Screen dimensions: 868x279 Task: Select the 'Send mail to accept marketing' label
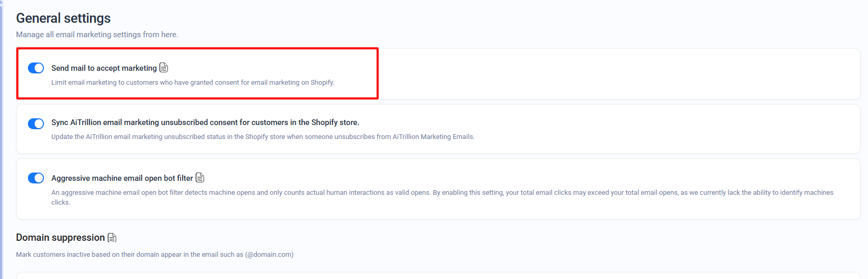[103, 68]
